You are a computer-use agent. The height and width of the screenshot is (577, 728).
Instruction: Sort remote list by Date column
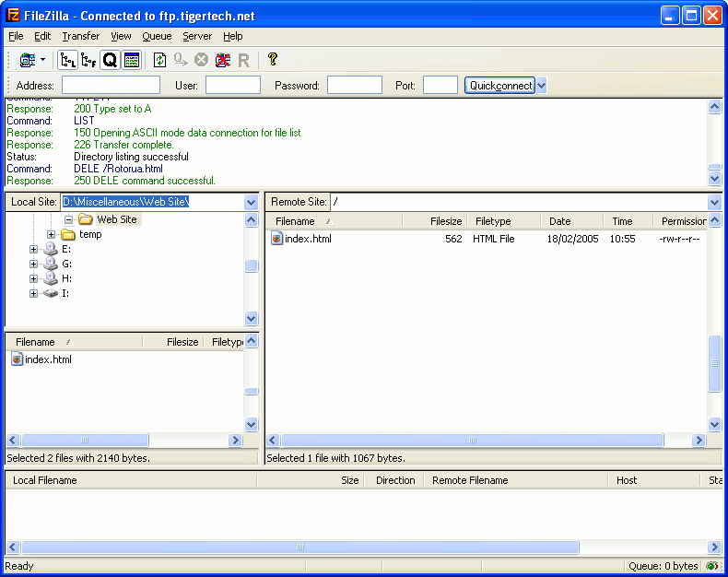tap(572, 221)
